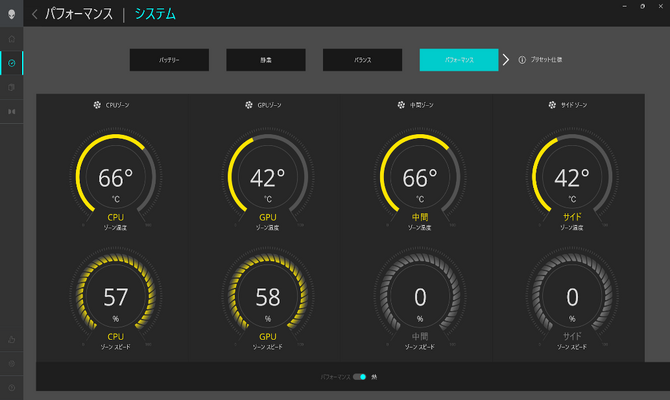The height and width of the screenshot is (400, 670).
Task: Click the 中間ゾーン fan icon
Action: 400,104
